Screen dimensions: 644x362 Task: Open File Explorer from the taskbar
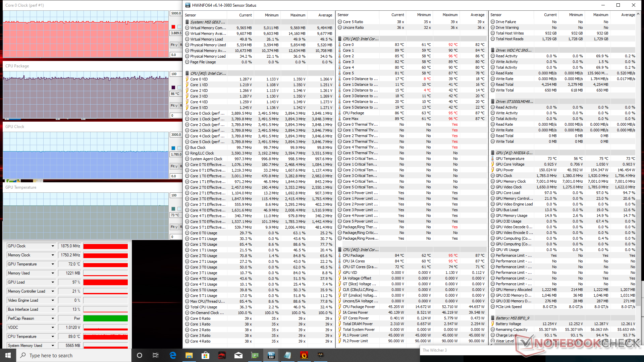[x=189, y=355]
